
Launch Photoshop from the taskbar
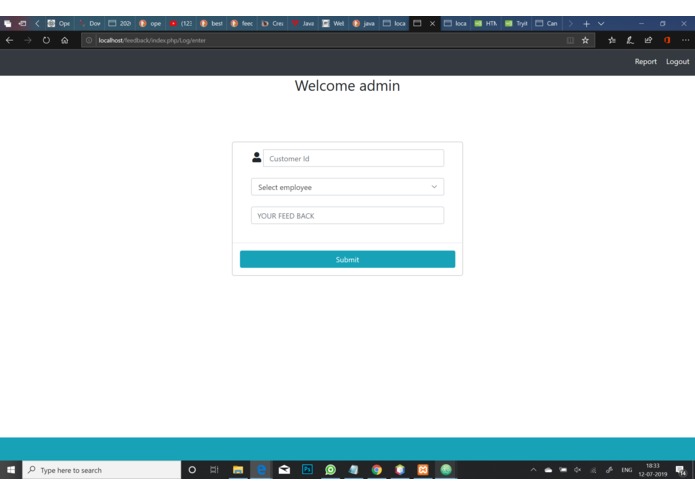click(307, 470)
